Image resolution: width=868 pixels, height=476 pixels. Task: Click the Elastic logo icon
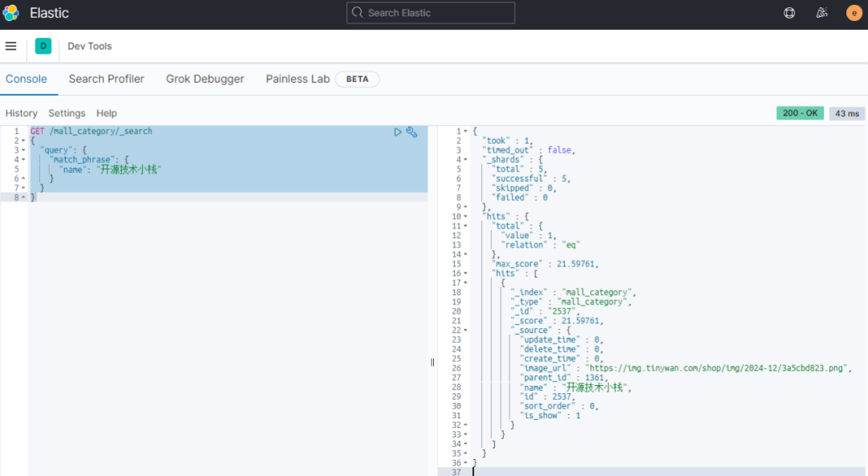click(x=11, y=13)
